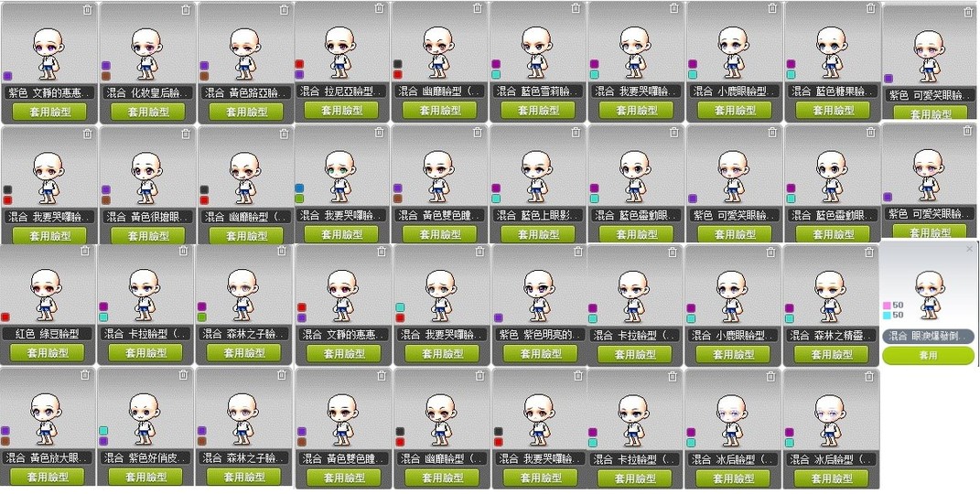Image resolution: width=980 pixels, height=494 pixels.
Task: Delete the 混合 藍色上眼影 saved face
Action: pos(576,133)
